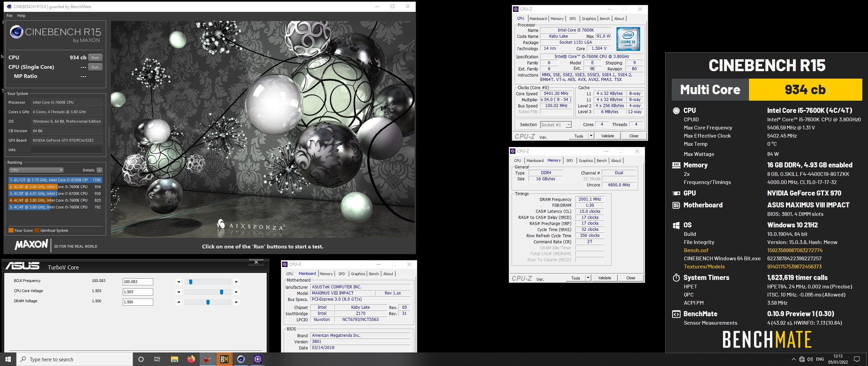Screen dimensions: 868x366
Task: Click Cinebench Info text field
Action: pos(67,150)
